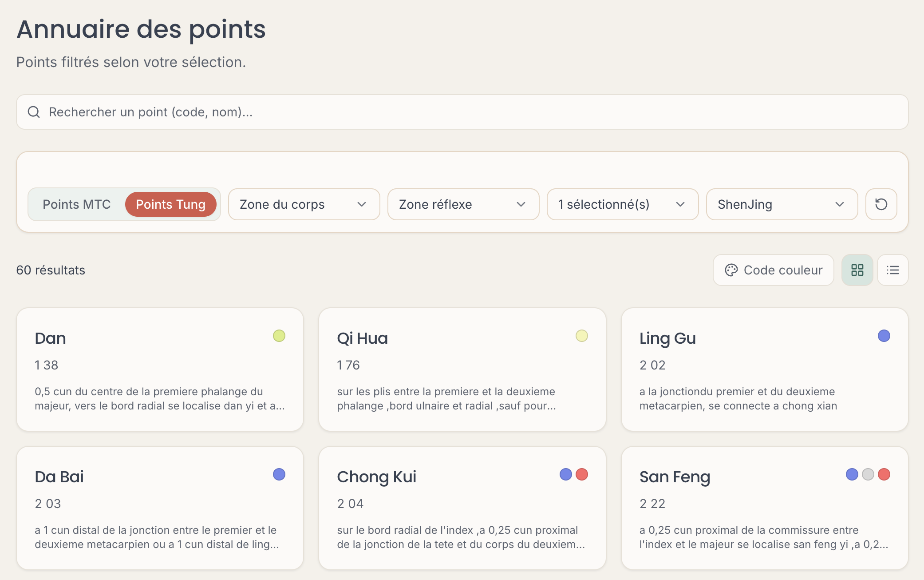Expand the 1 sélectionné(s) dropdown
The image size is (924, 580).
tap(623, 204)
